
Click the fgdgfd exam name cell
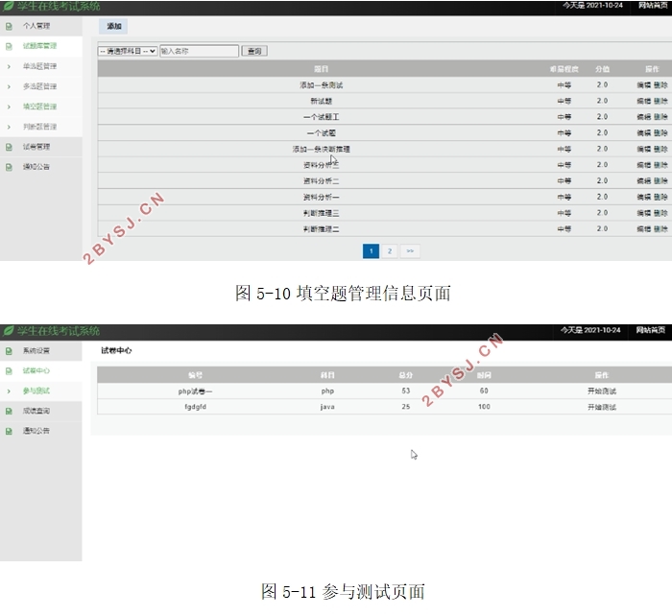[x=195, y=407]
